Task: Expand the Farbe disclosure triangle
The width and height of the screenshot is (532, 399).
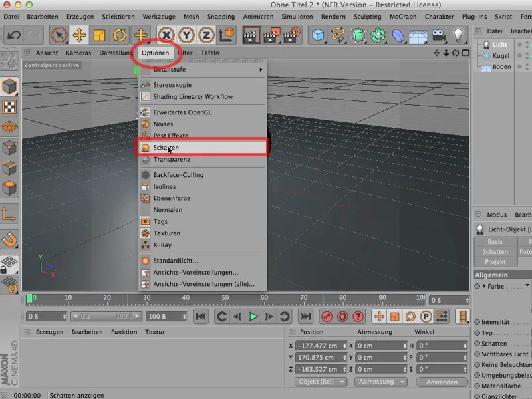Action: (484, 286)
